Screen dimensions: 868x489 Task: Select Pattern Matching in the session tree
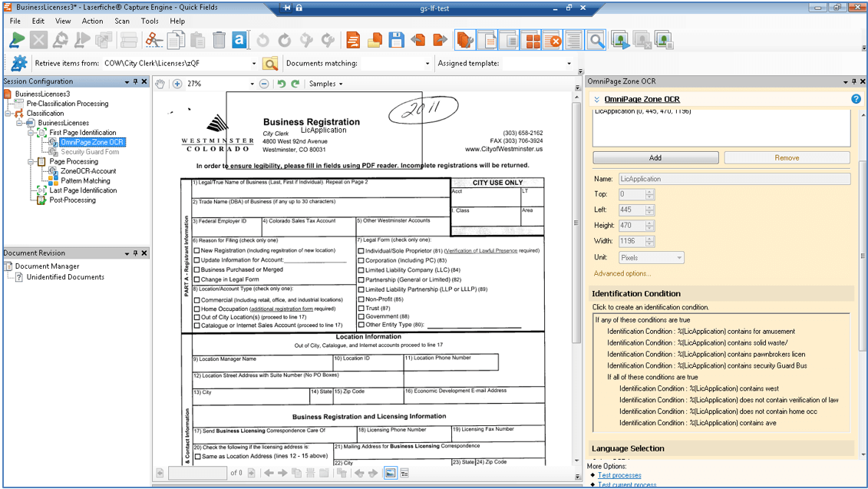[x=85, y=180]
